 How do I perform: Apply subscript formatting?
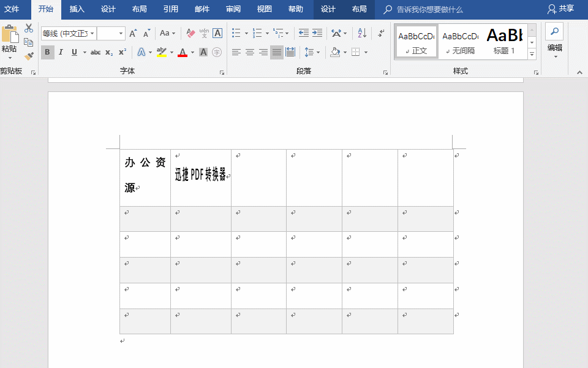(x=109, y=53)
